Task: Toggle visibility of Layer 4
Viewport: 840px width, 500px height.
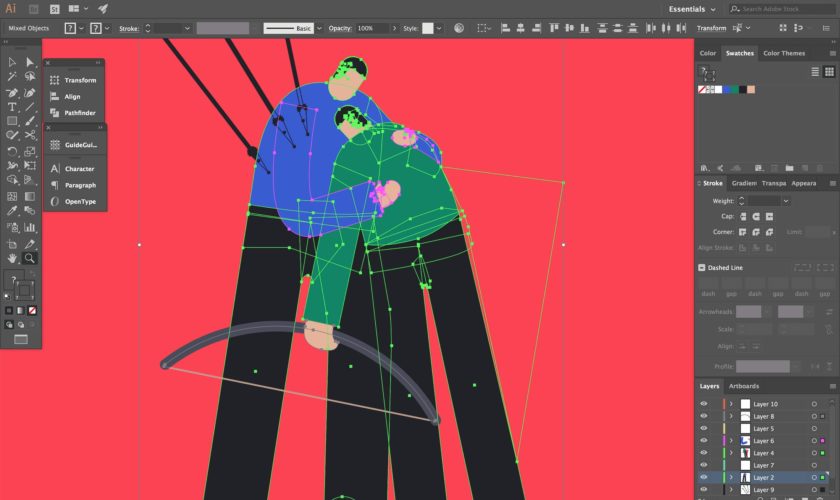Action: coord(704,453)
